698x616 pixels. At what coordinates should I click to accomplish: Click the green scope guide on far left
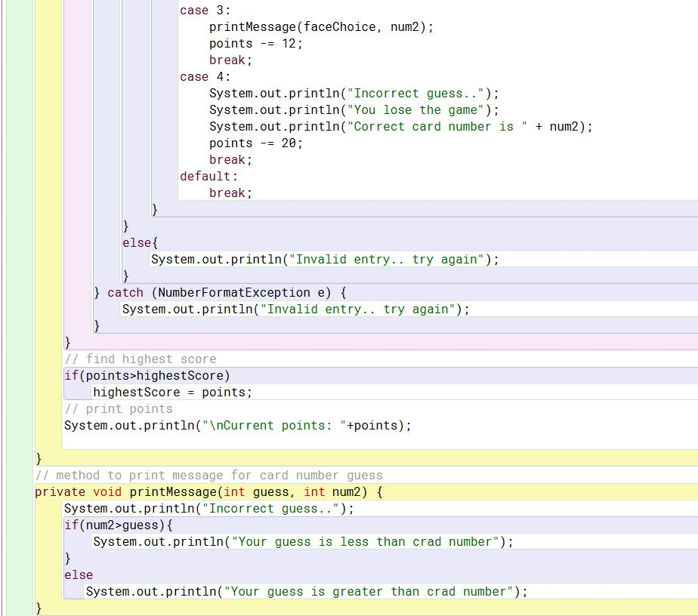pos(20,302)
